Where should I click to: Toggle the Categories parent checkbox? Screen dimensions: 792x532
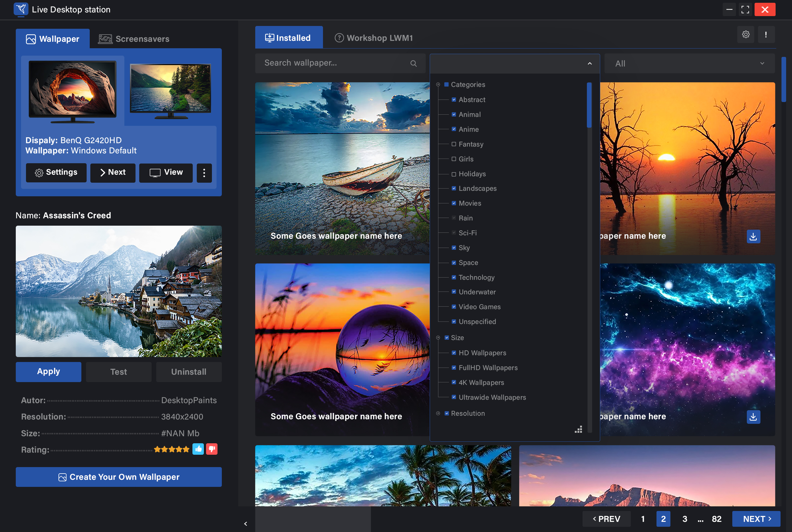(x=446, y=84)
